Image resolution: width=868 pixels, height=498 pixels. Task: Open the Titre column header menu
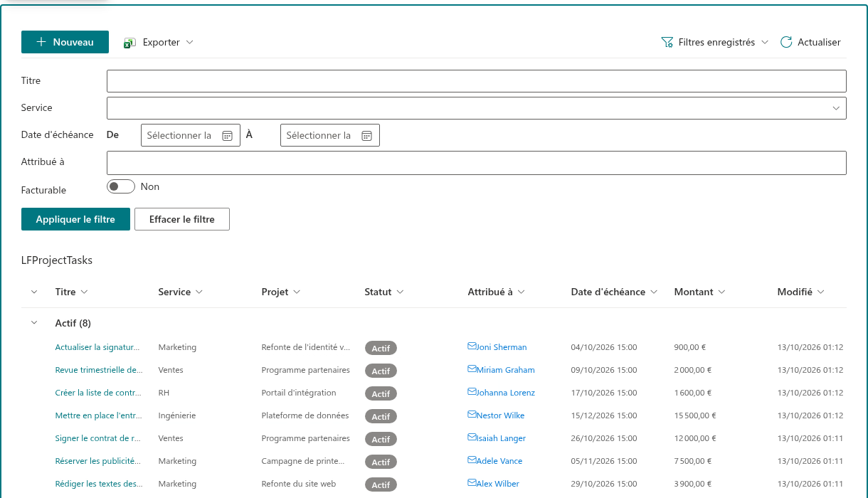71,292
